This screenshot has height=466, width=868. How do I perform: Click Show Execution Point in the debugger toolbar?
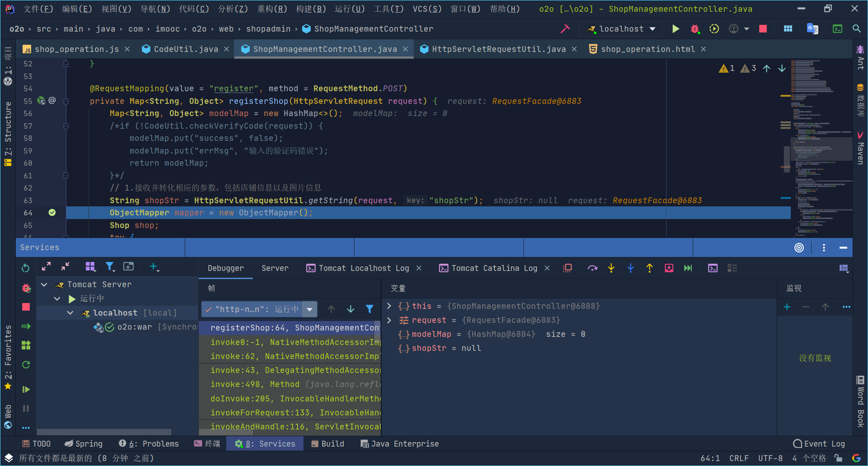pos(568,268)
